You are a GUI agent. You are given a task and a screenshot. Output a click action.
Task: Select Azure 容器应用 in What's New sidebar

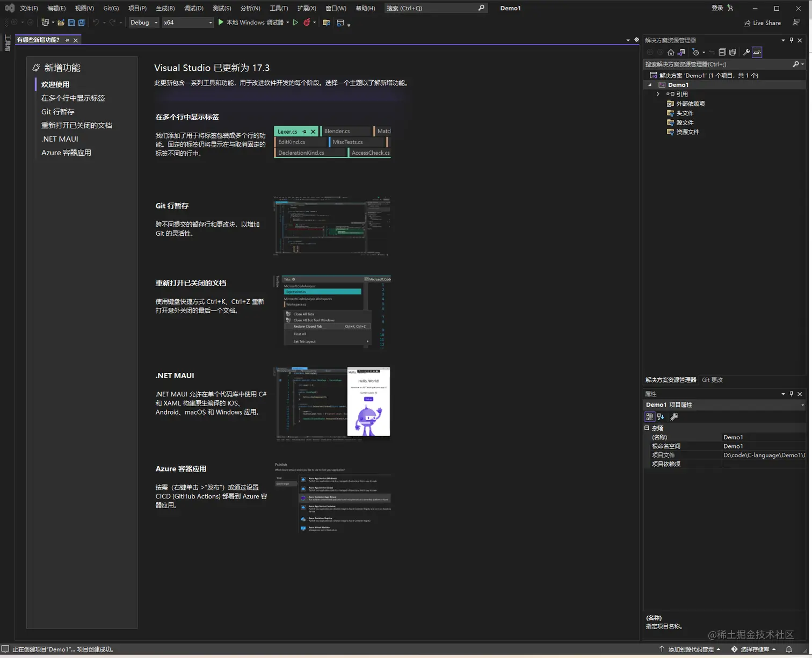click(x=66, y=153)
